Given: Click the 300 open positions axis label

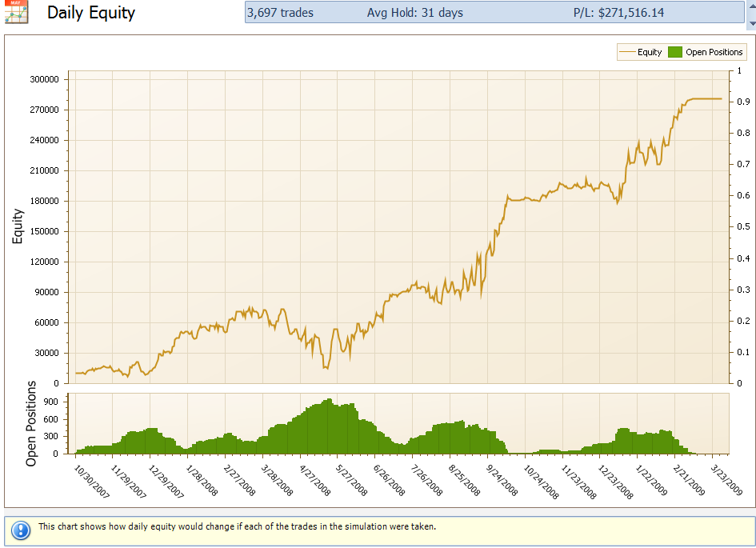Looking at the screenshot, I should [x=50, y=436].
